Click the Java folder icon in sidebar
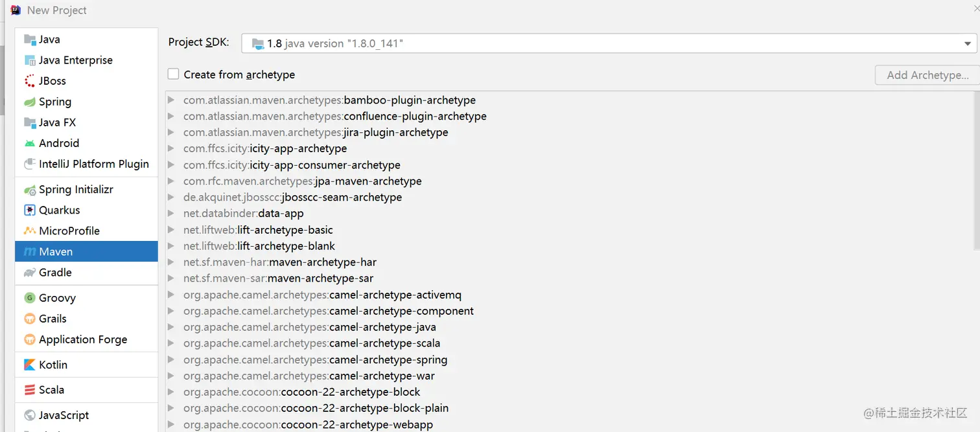The image size is (980, 432). pos(30,40)
